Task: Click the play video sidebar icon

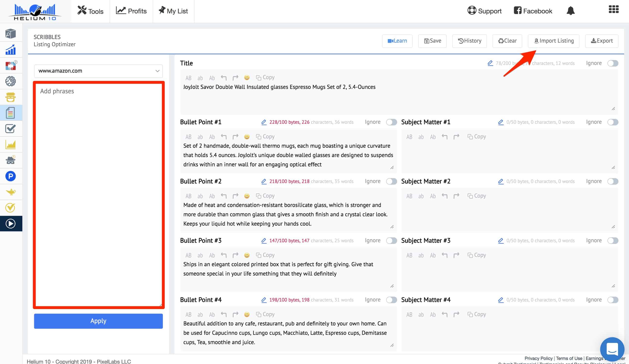Action: [x=10, y=223]
